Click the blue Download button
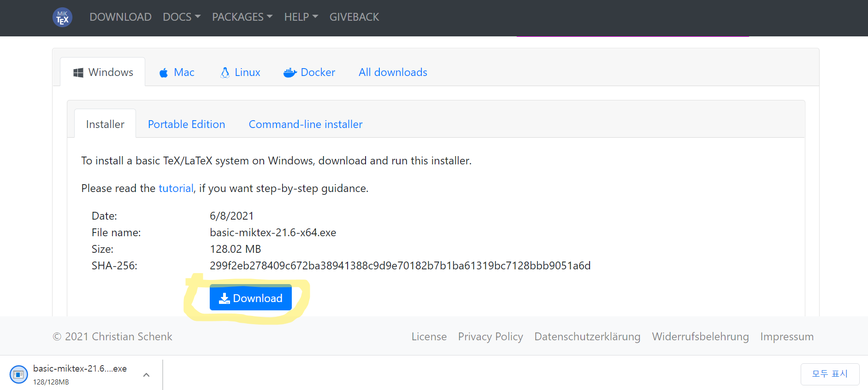The height and width of the screenshot is (390, 868). (251, 298)
